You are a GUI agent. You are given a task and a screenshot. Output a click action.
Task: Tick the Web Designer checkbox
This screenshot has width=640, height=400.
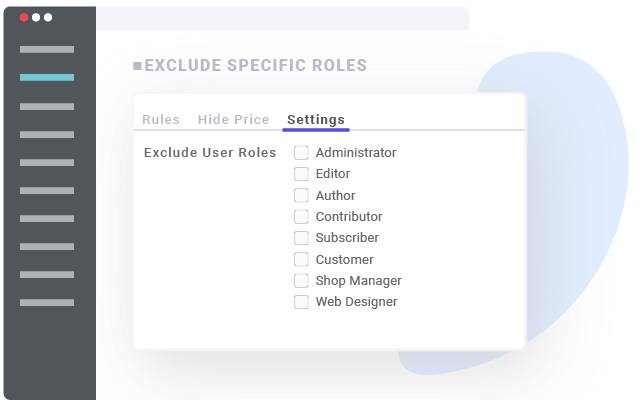301,302
